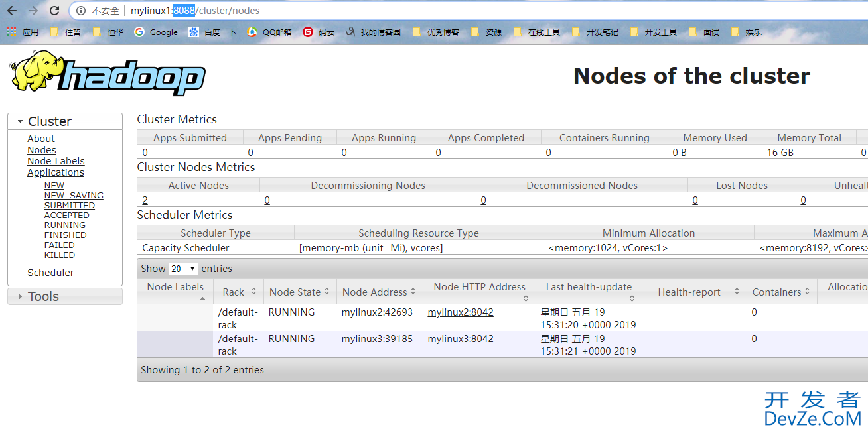Screen dimensions: 868x433
Task: Open the Nodes link in sidebar
Action: 42,150
